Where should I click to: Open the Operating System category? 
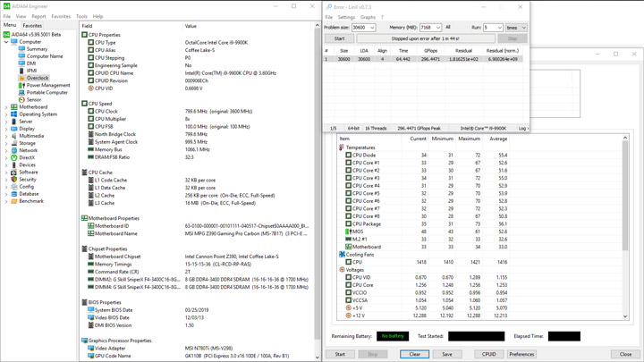pyautogui.click(x=38, y=114)
